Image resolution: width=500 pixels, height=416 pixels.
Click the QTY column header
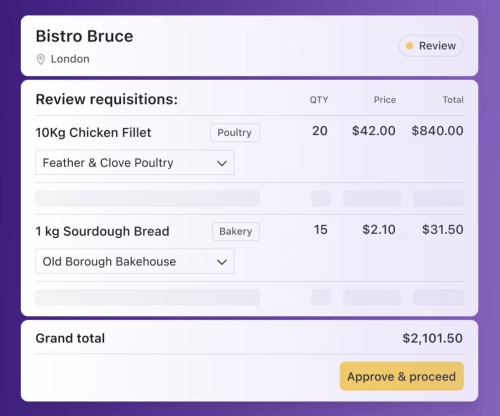coord(319,100)
